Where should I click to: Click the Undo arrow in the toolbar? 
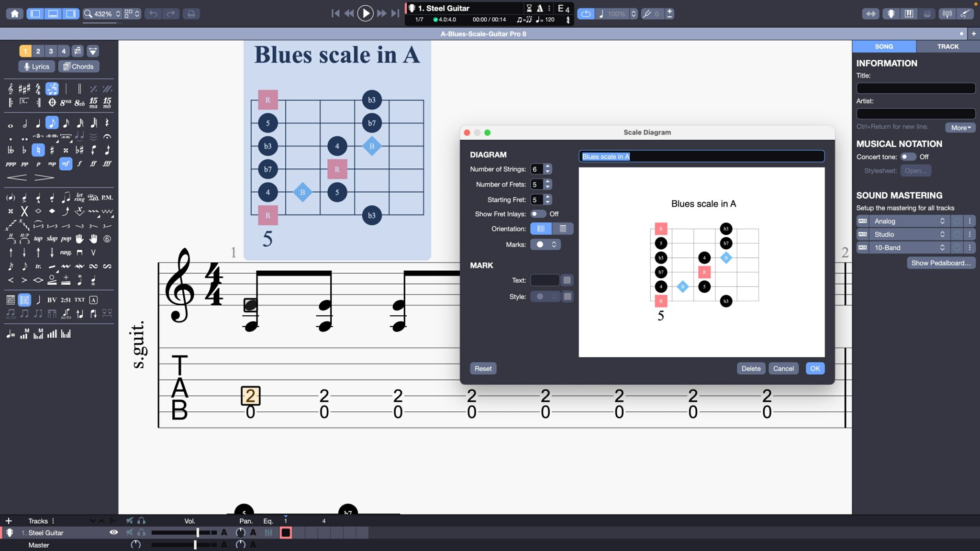point(152,13)
